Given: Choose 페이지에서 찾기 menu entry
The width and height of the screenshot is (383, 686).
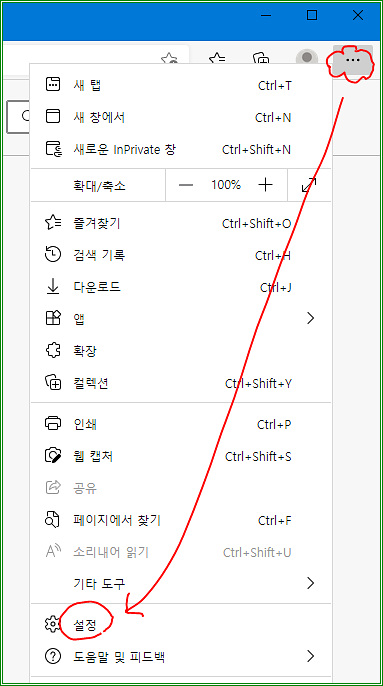Looking at the screenshot, I should click(180, 520).
